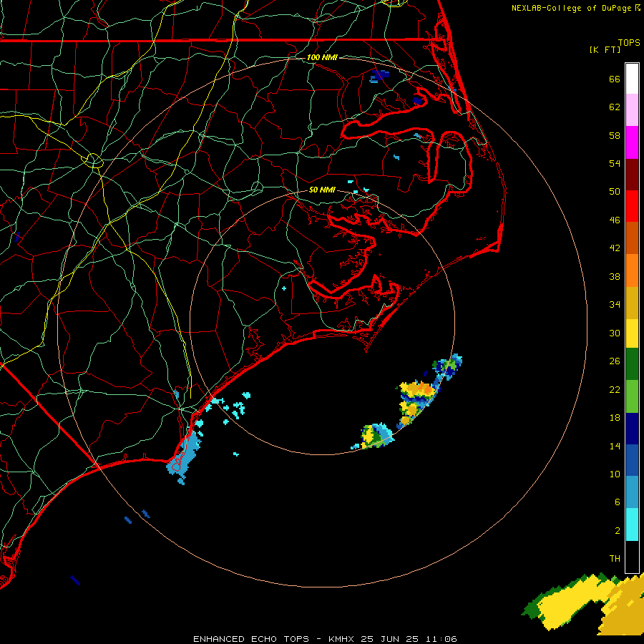This screenshot has height=644, width=644.
Task: Click the TH threshold label on the legend
Action: click(x=615, y=558)
